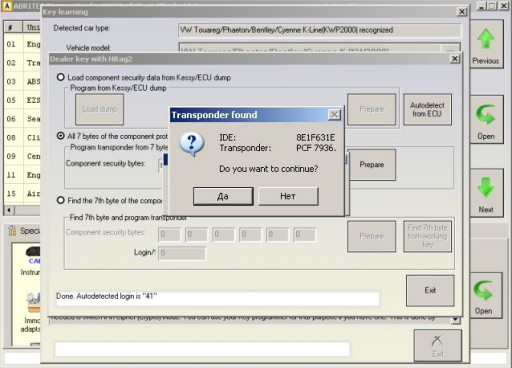
Task: Select row 02 Tra in unit list
Action: tap(22, 63)
